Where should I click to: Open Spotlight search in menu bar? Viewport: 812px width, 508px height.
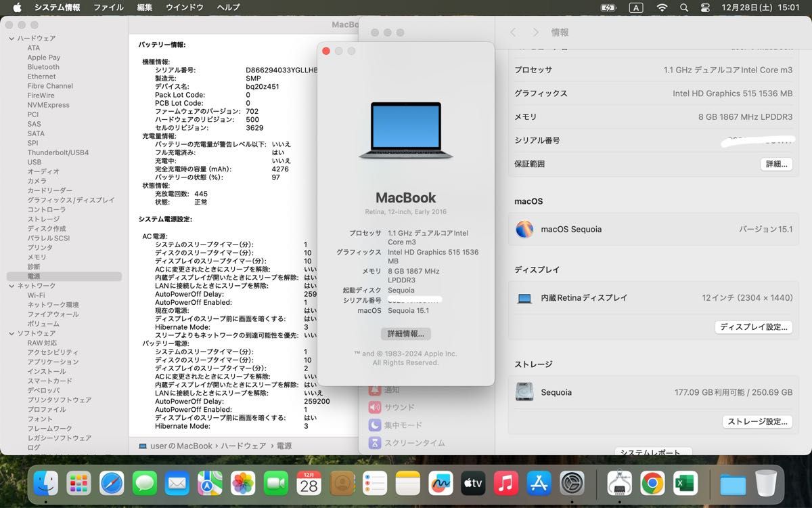click(x=684, y=7)
